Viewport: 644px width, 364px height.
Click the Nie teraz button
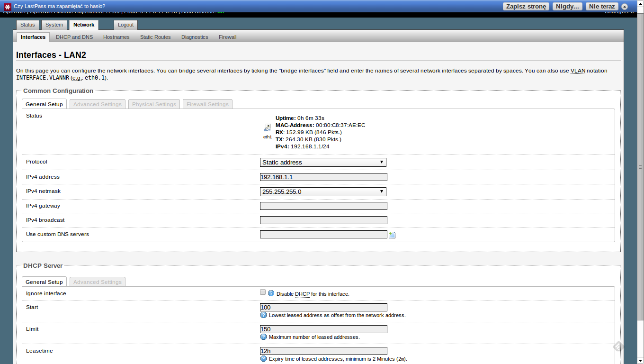click(601, 7)
